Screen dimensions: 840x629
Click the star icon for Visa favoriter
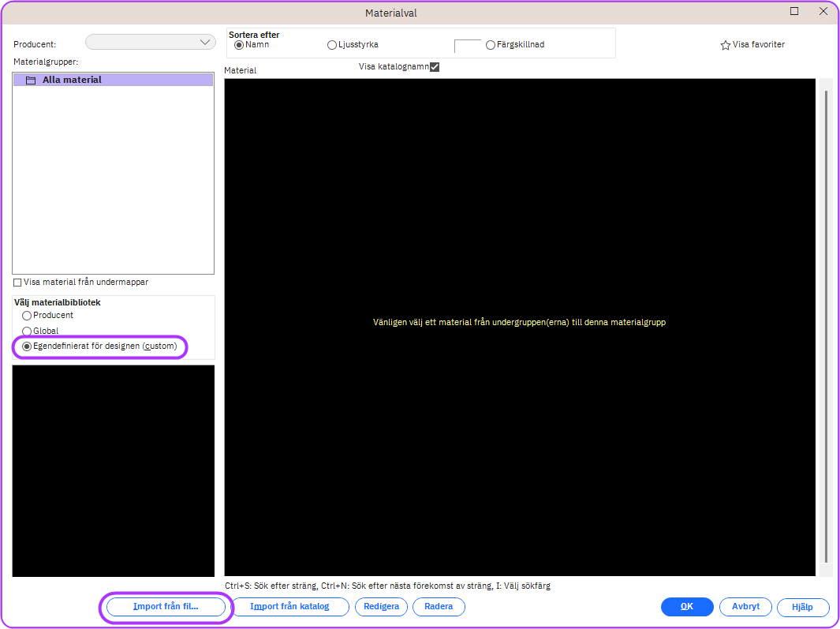point(725,46)
